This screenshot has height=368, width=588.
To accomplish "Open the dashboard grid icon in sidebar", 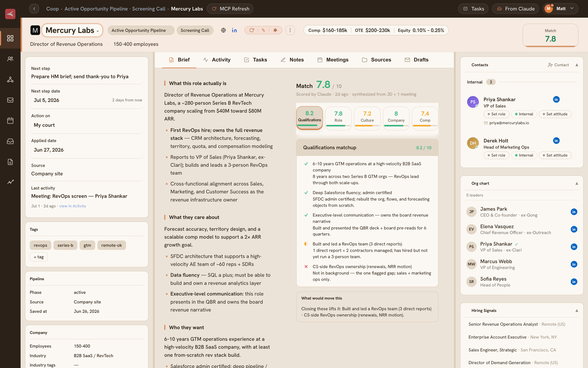I will click(10, 38).
